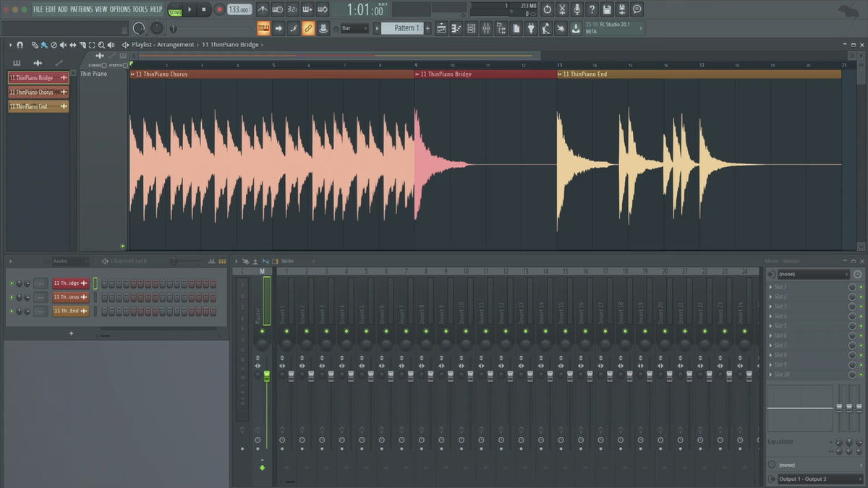Open the Plugin picker plug icon
Image resolution: width=868 pixels, height=488 pixels.
click(x=531, y=28)
